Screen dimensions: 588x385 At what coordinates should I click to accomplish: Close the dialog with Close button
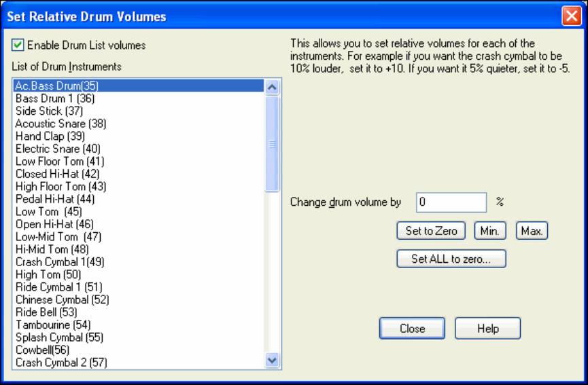pyautogui.click(x=412, y=329)
